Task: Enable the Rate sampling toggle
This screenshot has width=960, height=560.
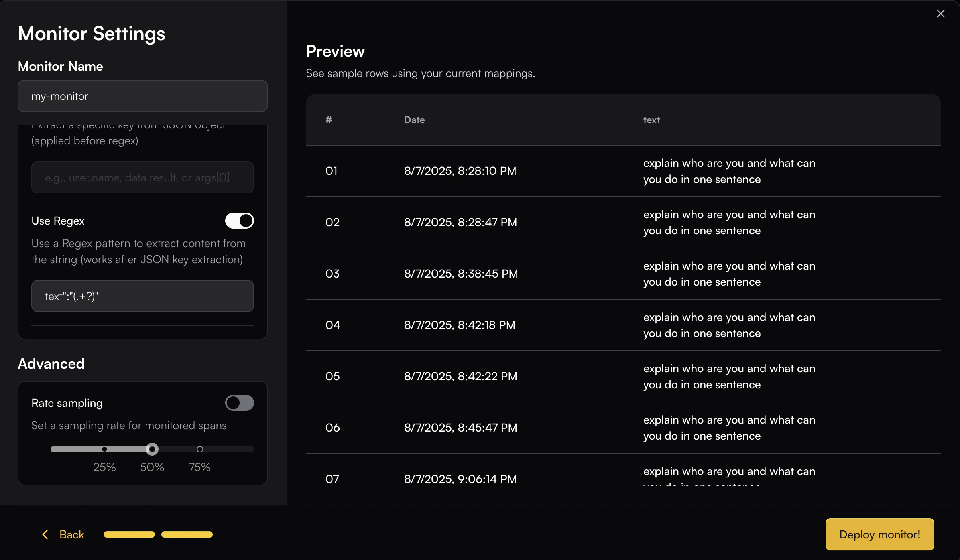Action: (x=239, y=403)
